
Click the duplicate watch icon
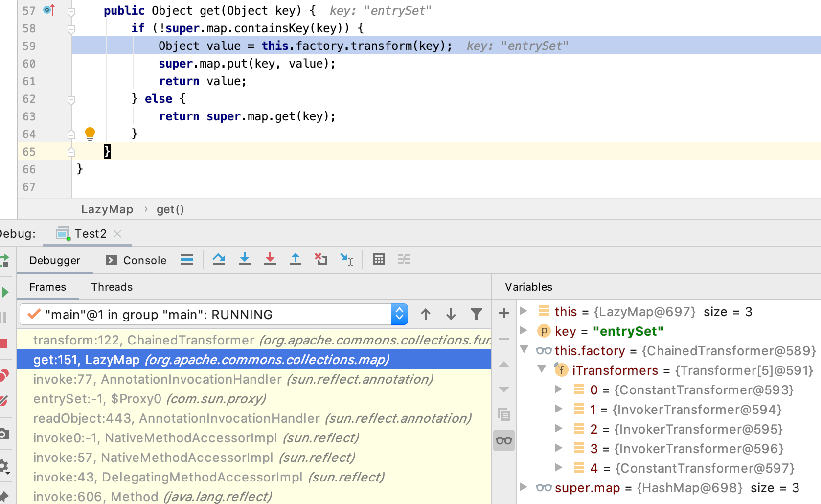tap(504, 415)
